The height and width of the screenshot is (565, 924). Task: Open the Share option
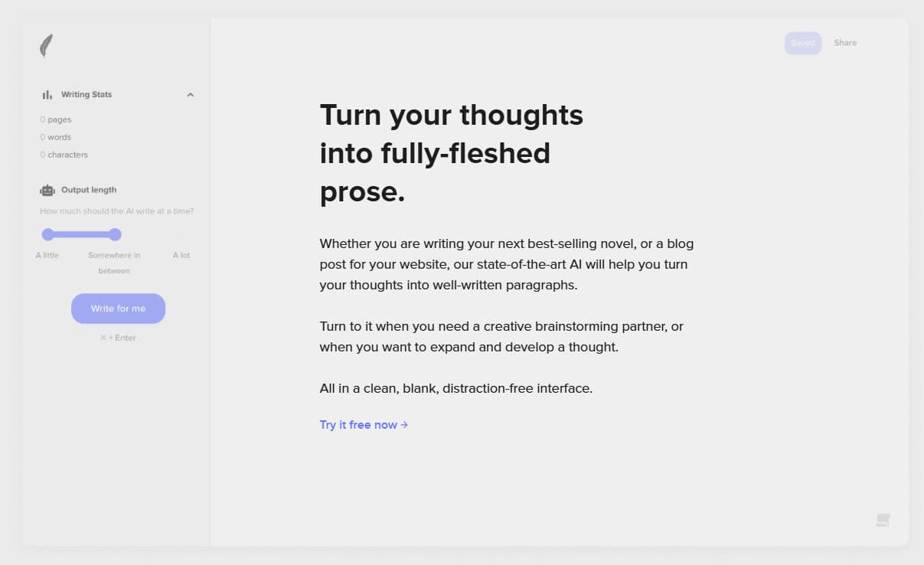click(x=845, y=43)
